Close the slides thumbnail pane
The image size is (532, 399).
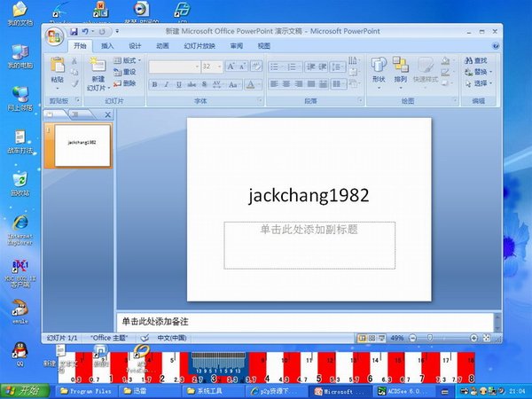(107, 114)
